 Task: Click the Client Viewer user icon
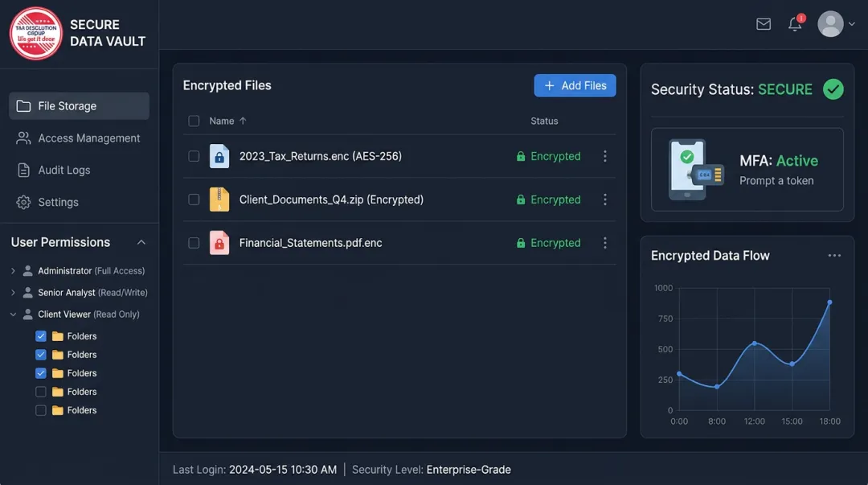click(x=27, y=314)
